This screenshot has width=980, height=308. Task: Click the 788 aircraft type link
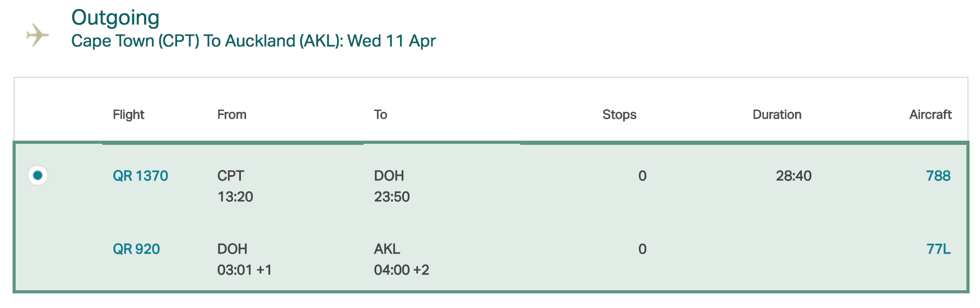(x=938, y=176)
